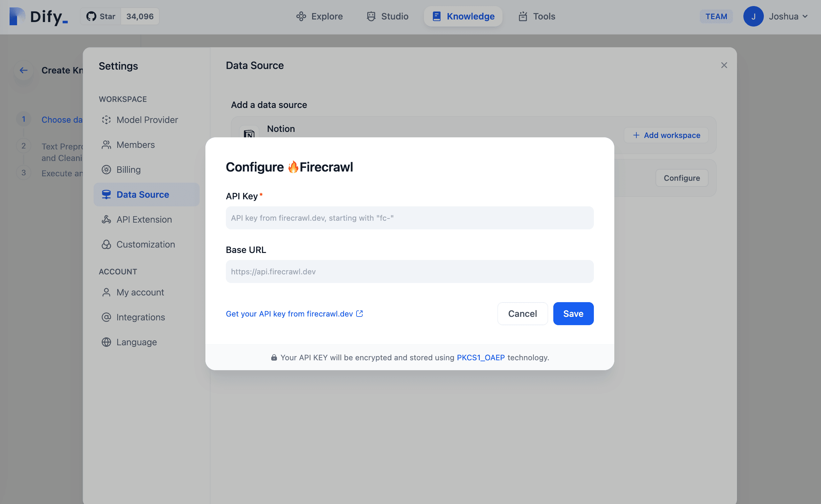Focus the API Key input field
The height and width of the screenshot is (504, 821).
[x=409, y=218]
